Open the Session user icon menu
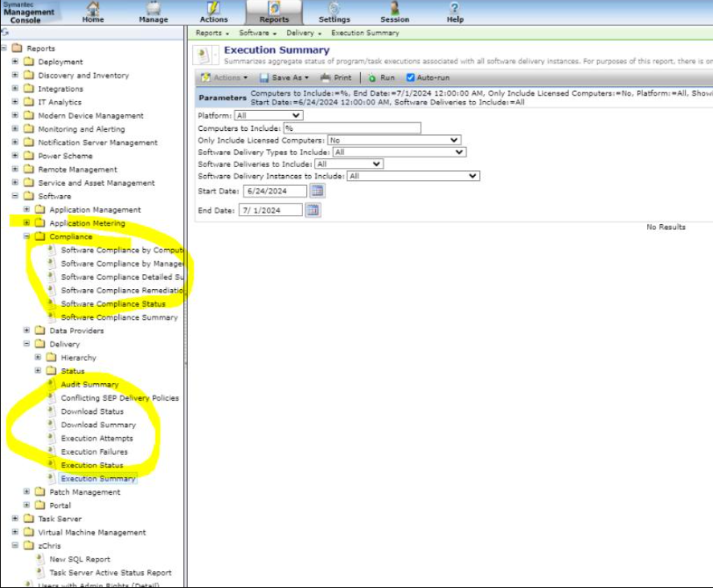This screenshot has width=713, height=588. pos(395,8)
